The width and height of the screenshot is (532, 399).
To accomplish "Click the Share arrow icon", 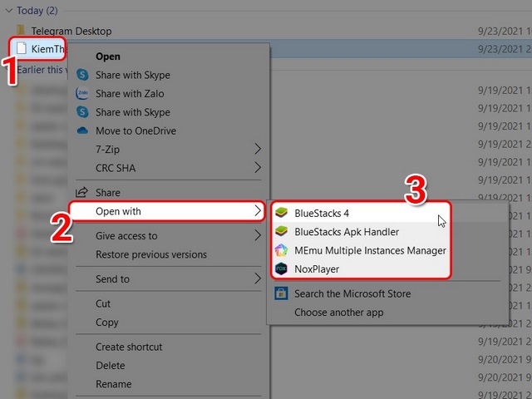I will tap(82, 193).
